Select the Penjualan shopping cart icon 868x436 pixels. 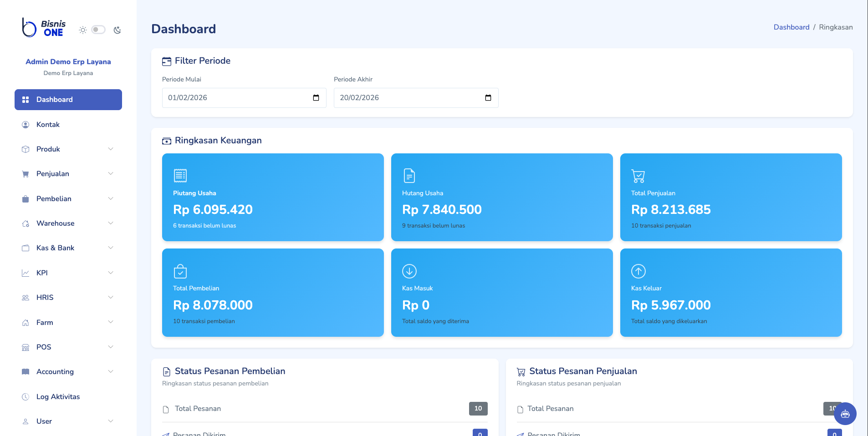pos(26,173)
